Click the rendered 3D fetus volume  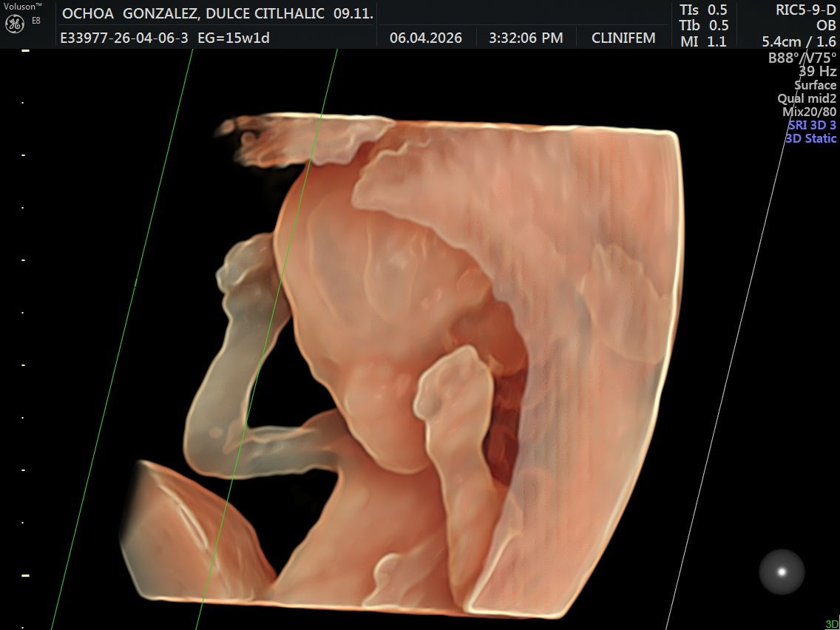tap(402, 365)
